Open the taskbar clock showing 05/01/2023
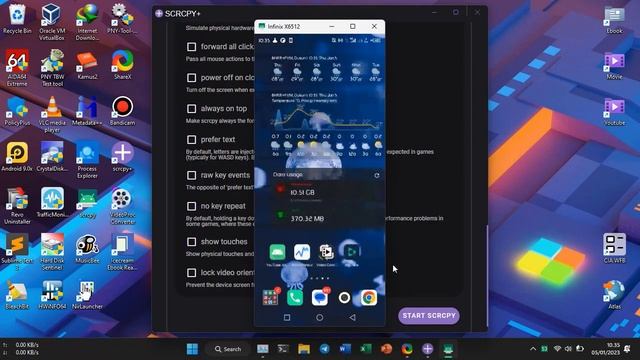 tap(605, 349)
